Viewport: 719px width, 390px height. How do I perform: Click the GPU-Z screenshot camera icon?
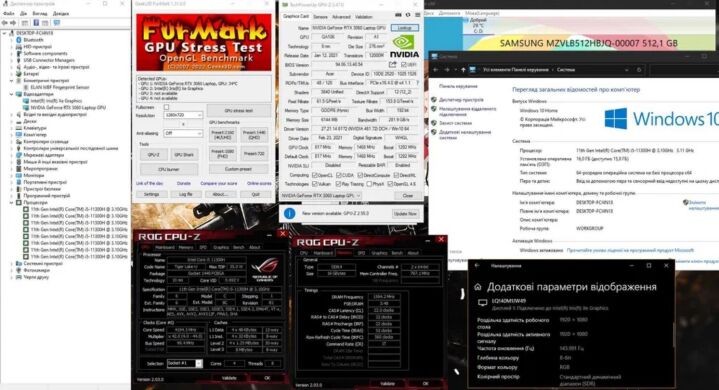click(x=398, y=15)
